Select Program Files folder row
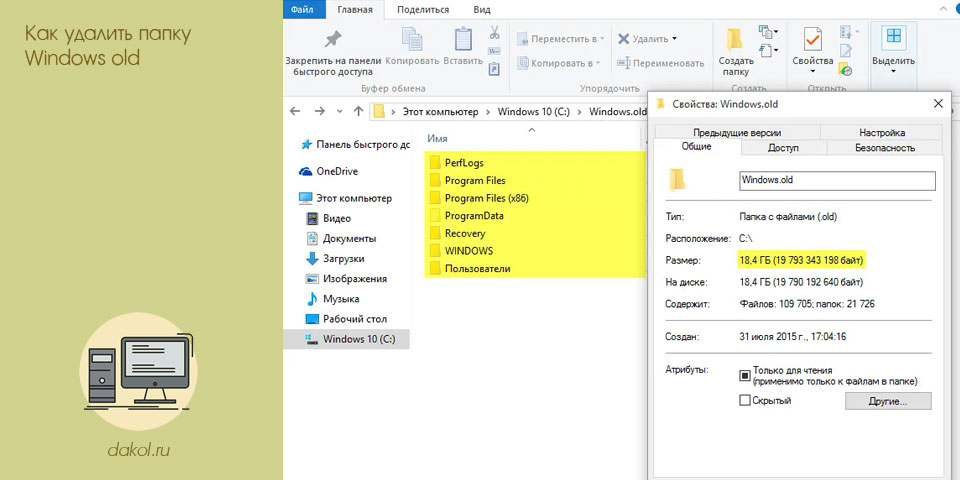The height and width of the screenshot is (480, 960). [536, 181]
